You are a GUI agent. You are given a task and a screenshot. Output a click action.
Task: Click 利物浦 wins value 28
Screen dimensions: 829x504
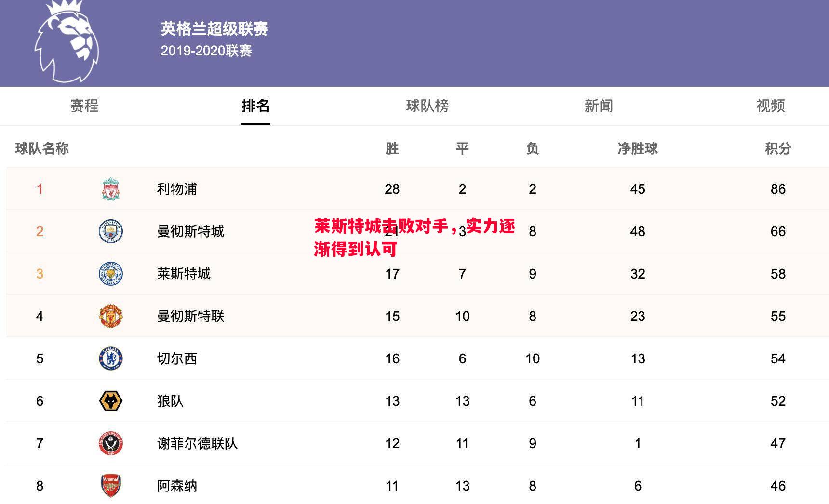[392, 189]
